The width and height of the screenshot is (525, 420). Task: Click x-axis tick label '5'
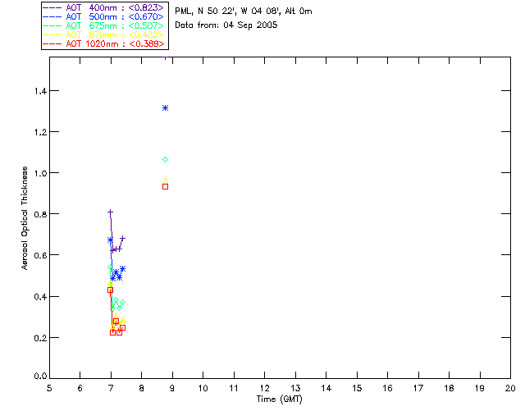coord(49,389)
